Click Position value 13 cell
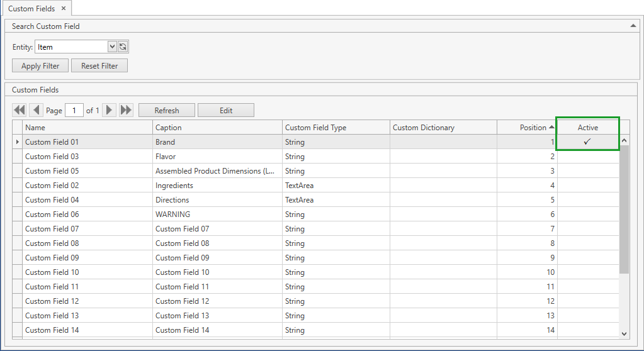 click(527, 316)
